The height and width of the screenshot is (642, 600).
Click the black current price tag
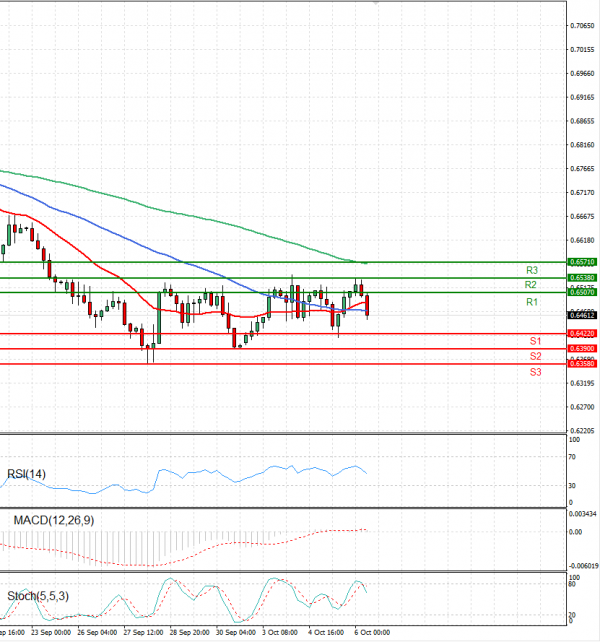[582, 315]
